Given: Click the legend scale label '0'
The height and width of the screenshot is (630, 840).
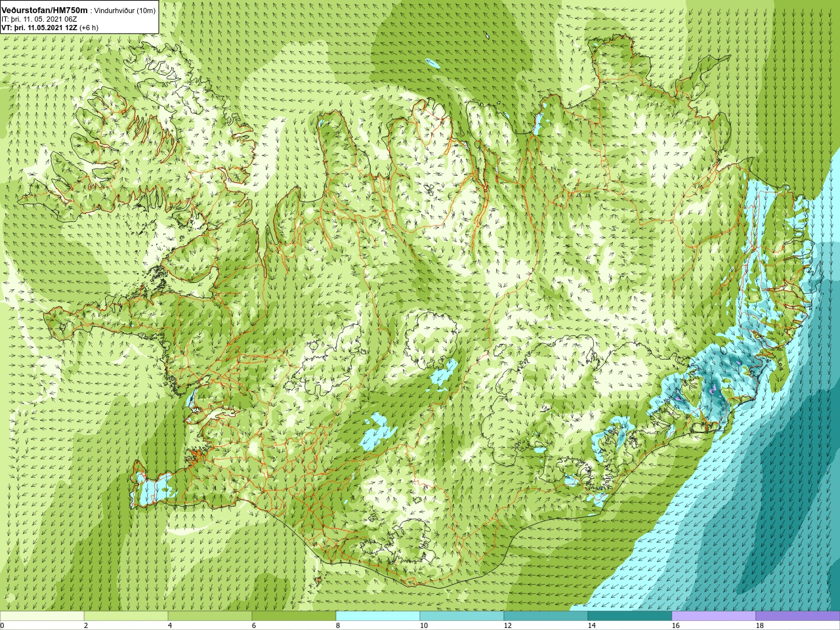Looking at the screenshot, I should point(3,625).
